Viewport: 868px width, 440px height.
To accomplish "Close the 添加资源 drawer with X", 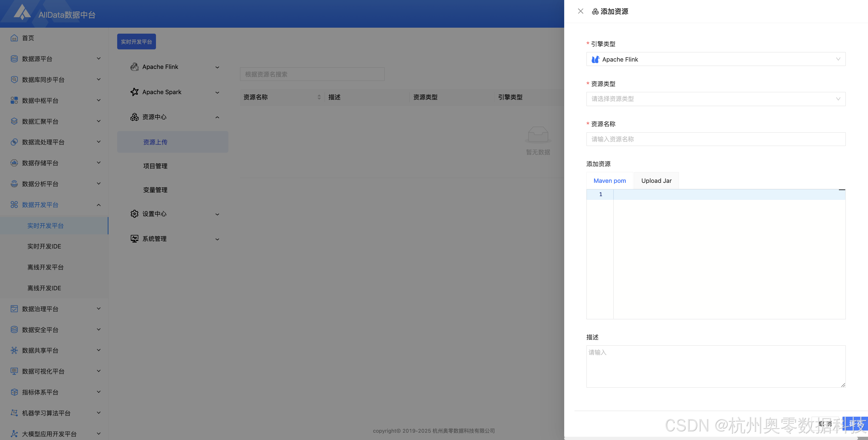I will 580,11.
